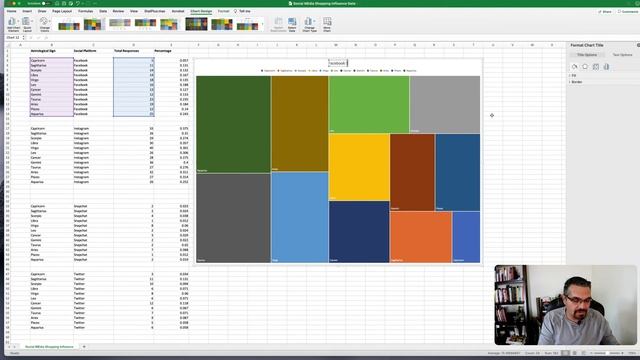Click the Comments button
The width and height of the screenshot is (640, 360).
(x=628, y=11)
